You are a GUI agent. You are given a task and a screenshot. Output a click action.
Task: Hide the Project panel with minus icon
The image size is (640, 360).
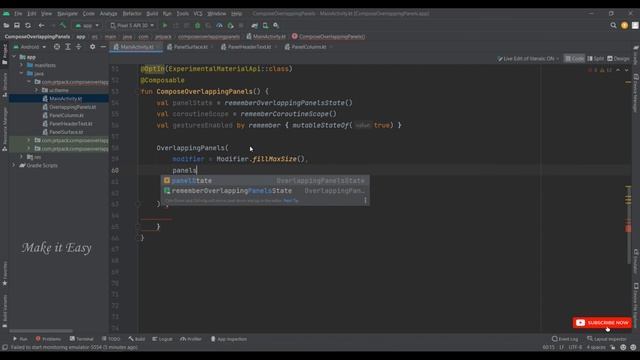click(x=103, y=47)
